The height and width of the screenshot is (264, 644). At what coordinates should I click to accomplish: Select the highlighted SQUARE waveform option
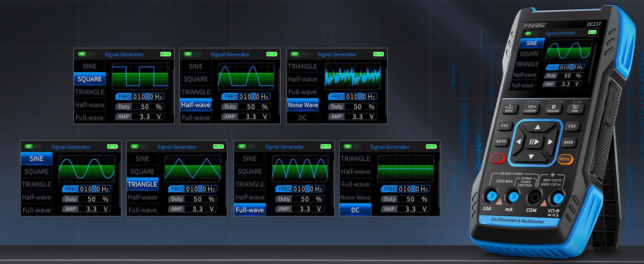point(90,79)
